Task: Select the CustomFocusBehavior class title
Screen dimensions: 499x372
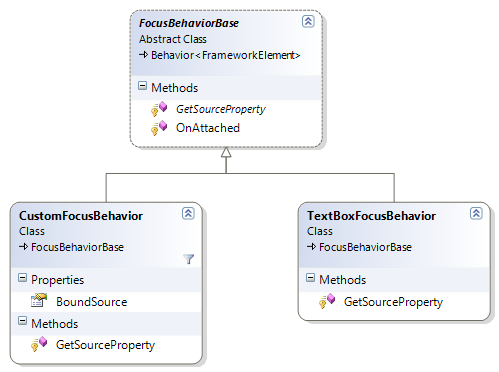Action: pyautogui.click(x=81, y=216)
